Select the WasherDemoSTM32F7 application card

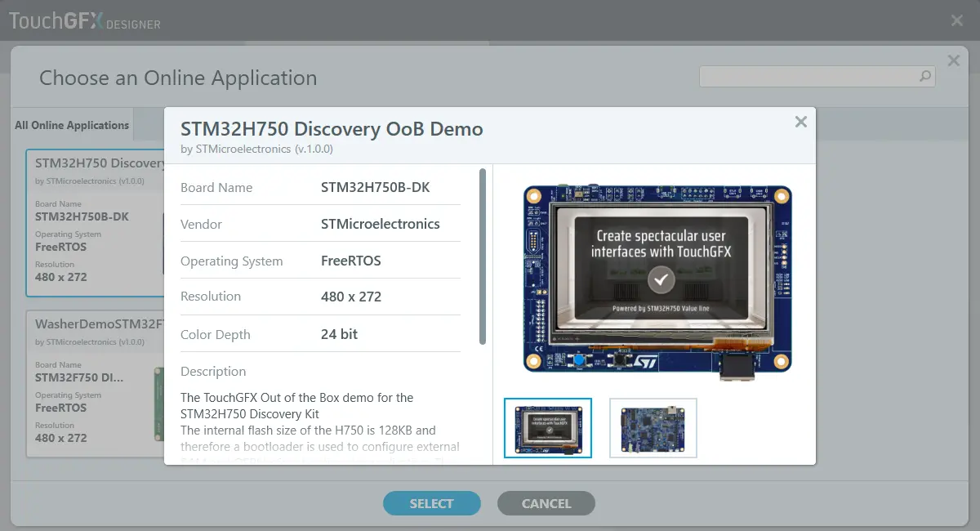click(96, 383)
